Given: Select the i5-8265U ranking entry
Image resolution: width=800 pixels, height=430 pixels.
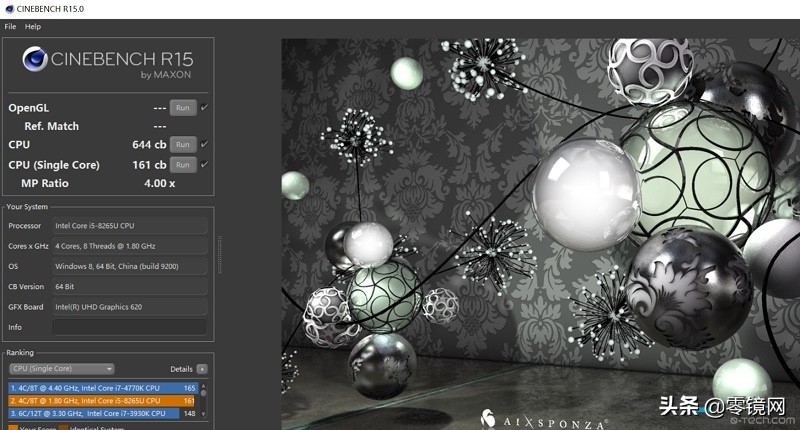Looking at the screenshot, I should pyautogui.click(x=100, y=400).
